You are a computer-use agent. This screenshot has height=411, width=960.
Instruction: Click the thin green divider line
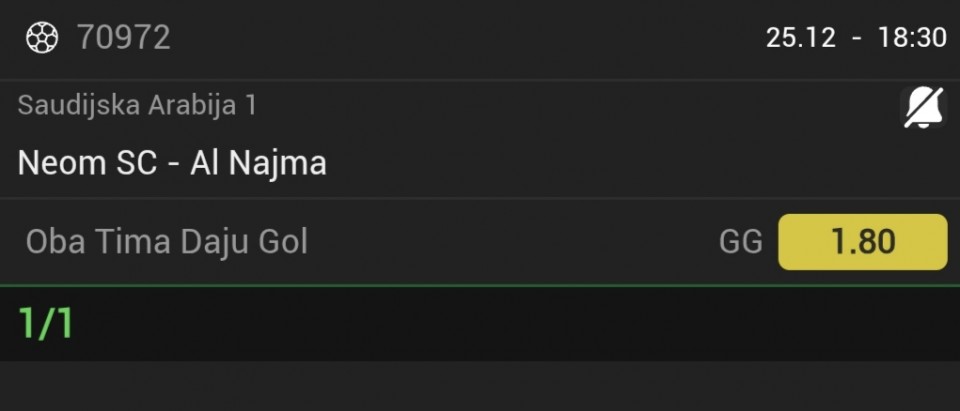pyautogui.click(x=480, y=286)
